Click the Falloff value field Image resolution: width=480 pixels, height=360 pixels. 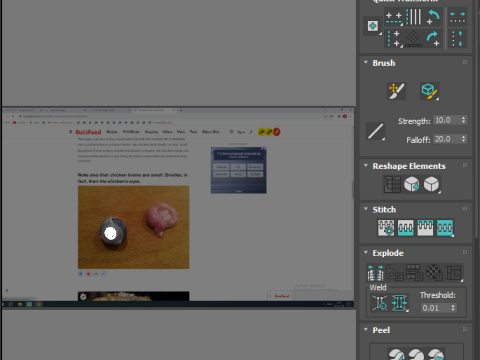tap(447, 139)
